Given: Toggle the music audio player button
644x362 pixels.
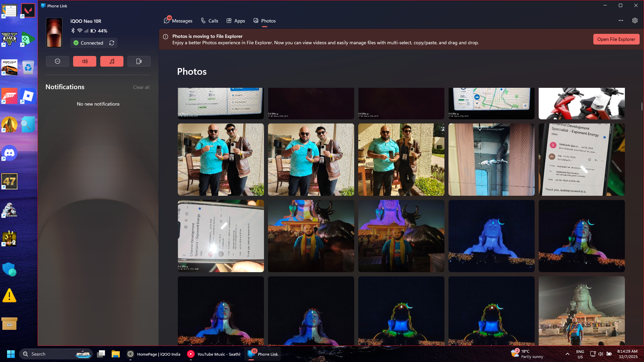Looking at the screenshot, I should [112, 61].
